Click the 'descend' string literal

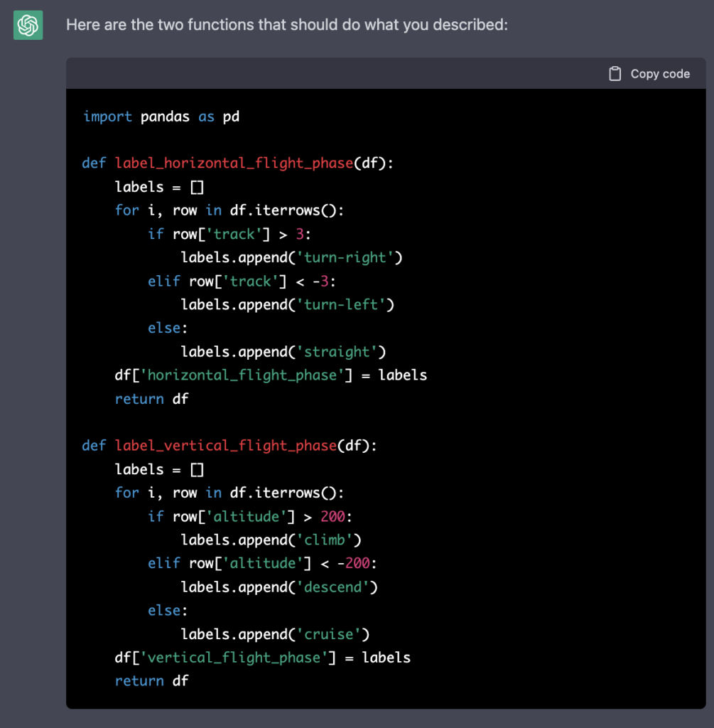pyautogui.click(x=332, y=587)
